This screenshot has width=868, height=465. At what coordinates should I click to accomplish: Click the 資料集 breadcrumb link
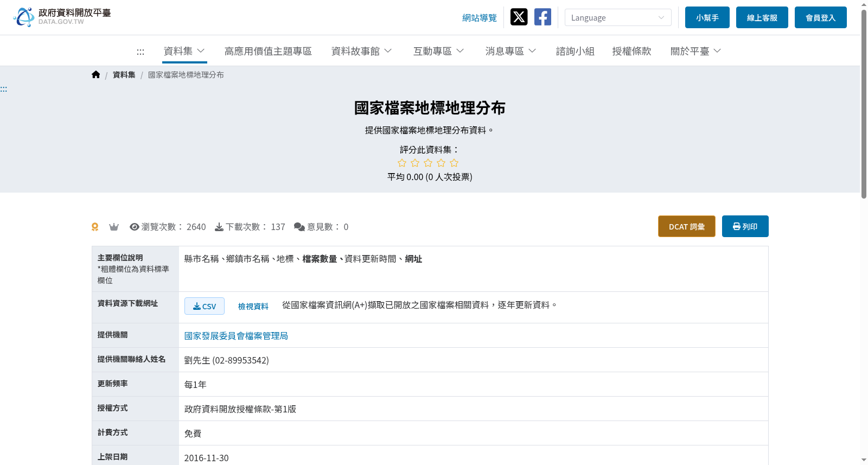click(124, 75)
